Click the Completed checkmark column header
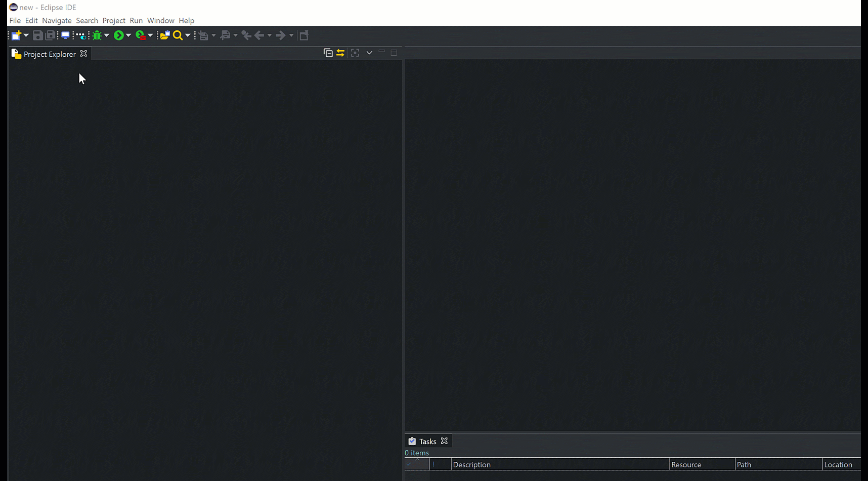Image resolution: width=868 pixels, height=481 pixels. pyautogui.click(x=417, y=465)
